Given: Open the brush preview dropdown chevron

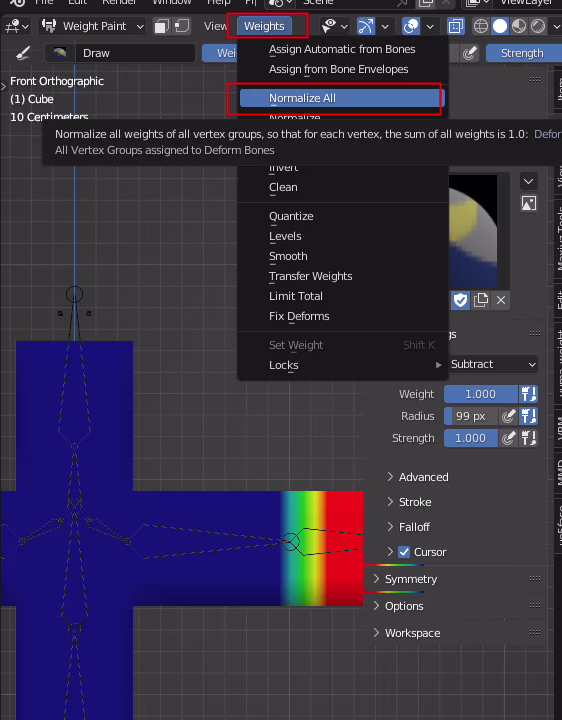Looking at the screenshot, I should [x=528, y=181].
